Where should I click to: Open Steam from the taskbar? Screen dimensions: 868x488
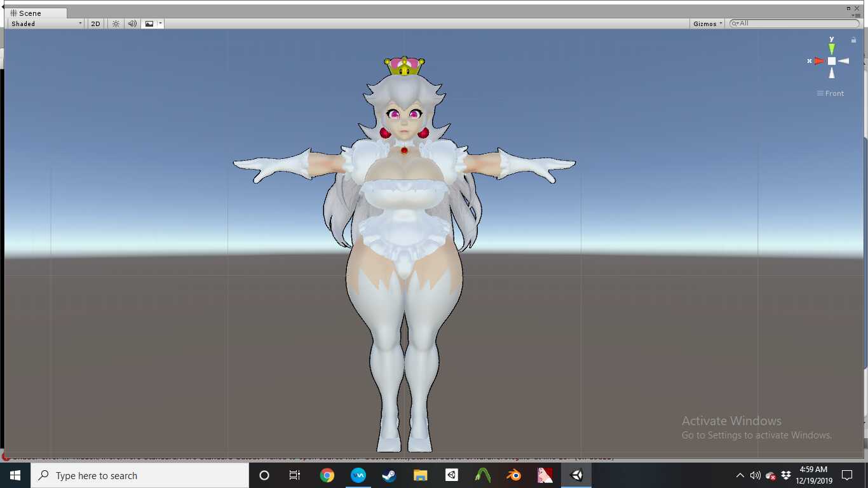click(389, 475)
